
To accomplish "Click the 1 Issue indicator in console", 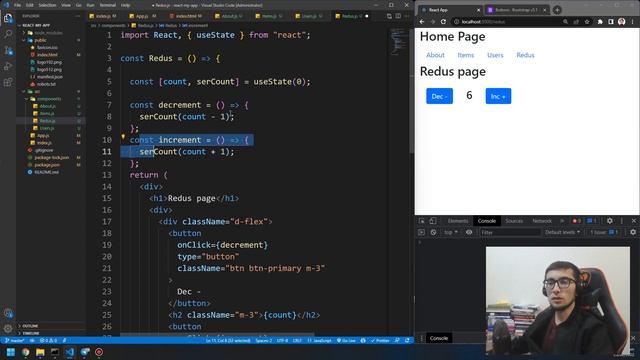I will point(603,232).
